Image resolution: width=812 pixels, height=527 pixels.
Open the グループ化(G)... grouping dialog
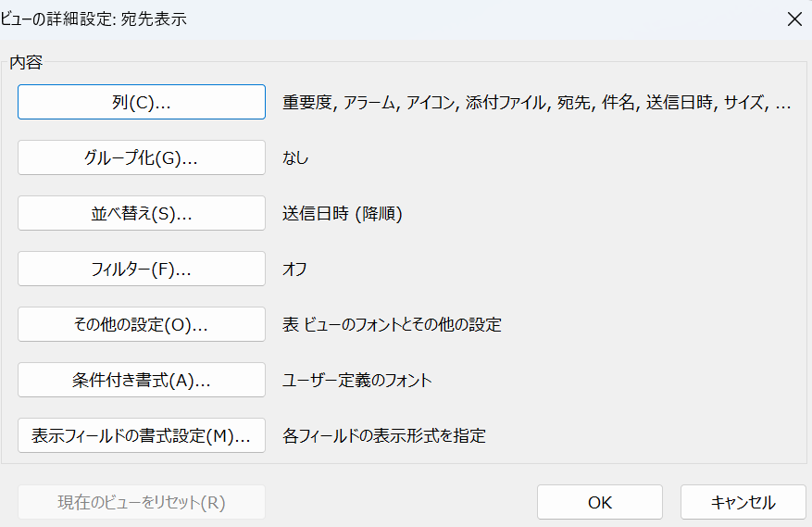click(142, 157)
